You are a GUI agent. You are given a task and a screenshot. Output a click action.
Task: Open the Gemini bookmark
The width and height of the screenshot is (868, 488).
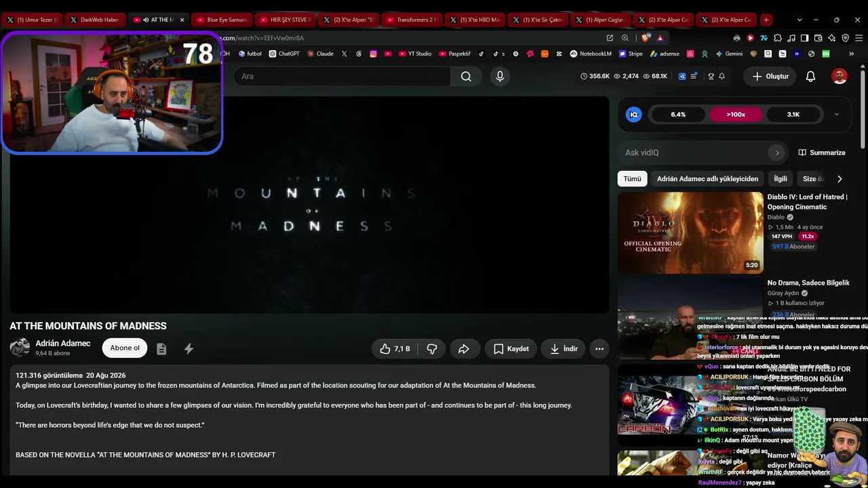click(729, 54)
